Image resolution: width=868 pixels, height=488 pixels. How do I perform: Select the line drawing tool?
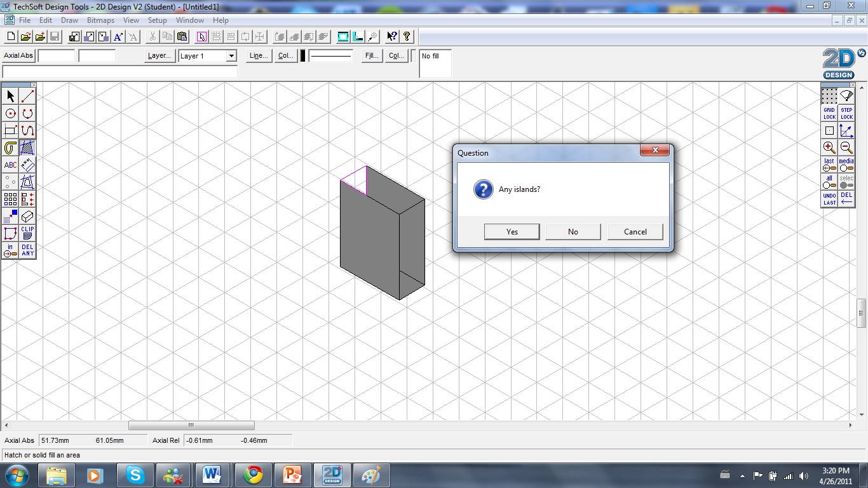point(27,95)
